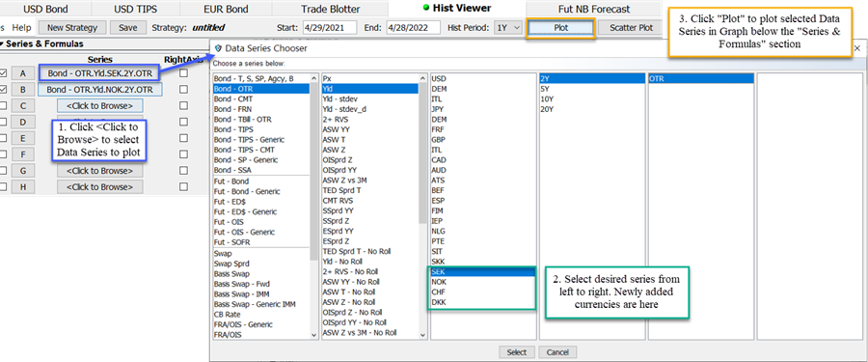The width and height of the screenshot is (868, 362).
Task: Select "Bond - CMT" in series list
Action: coord(261,99)
